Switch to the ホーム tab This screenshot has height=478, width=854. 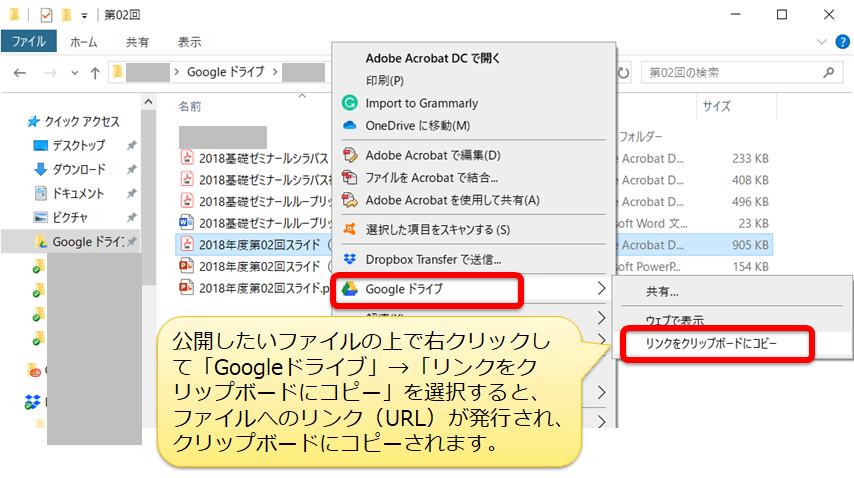click(83, 42)
